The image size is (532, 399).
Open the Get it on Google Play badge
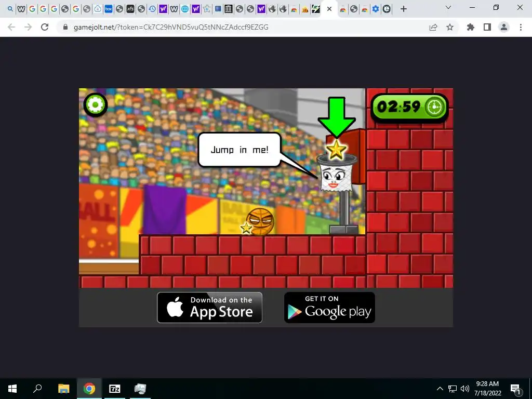(329, 308)
